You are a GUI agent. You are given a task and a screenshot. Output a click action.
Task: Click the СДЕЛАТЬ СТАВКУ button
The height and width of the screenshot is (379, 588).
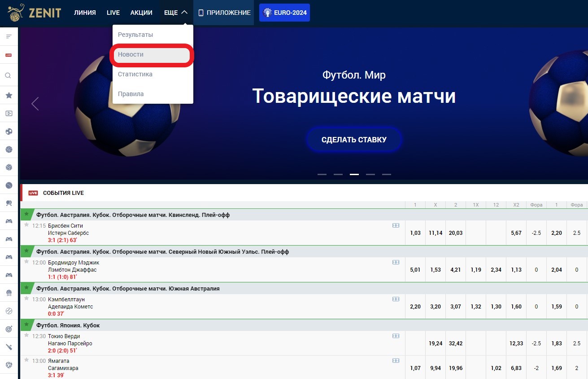pos(354,140)
